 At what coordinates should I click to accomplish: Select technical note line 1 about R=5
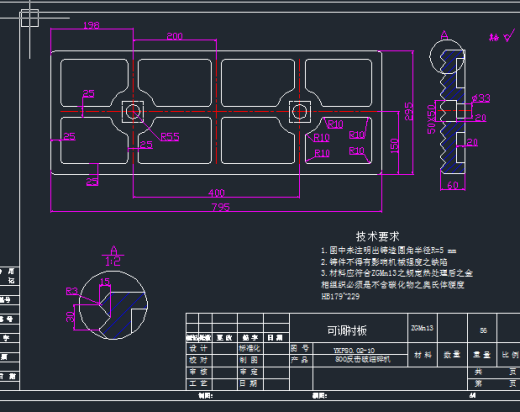[x=388, y=250]
